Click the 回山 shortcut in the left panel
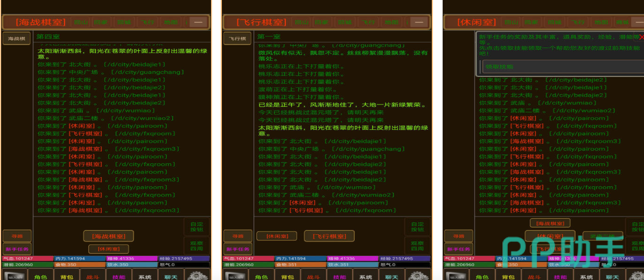The height and width of the screenshot is (280, 644). (81, 22)
